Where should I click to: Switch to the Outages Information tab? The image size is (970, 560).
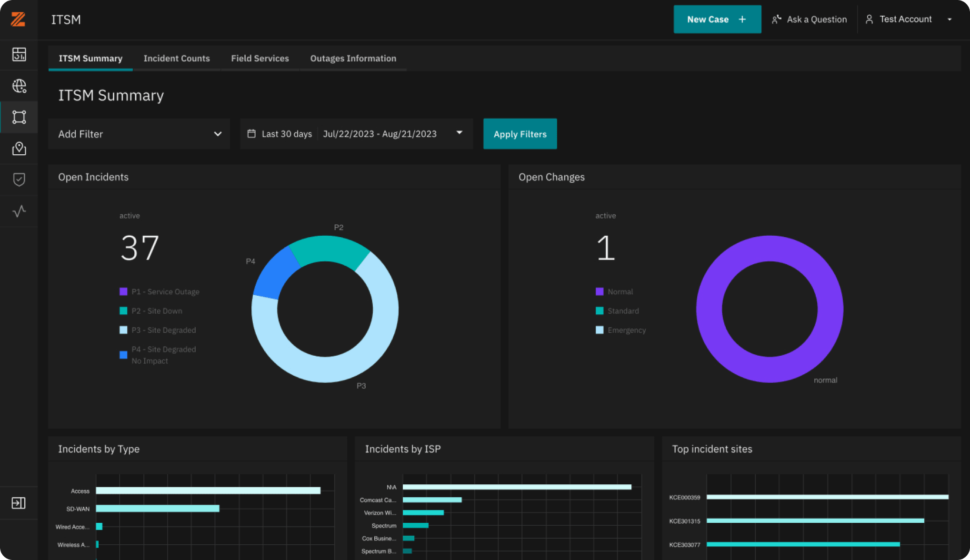point(353,58)
